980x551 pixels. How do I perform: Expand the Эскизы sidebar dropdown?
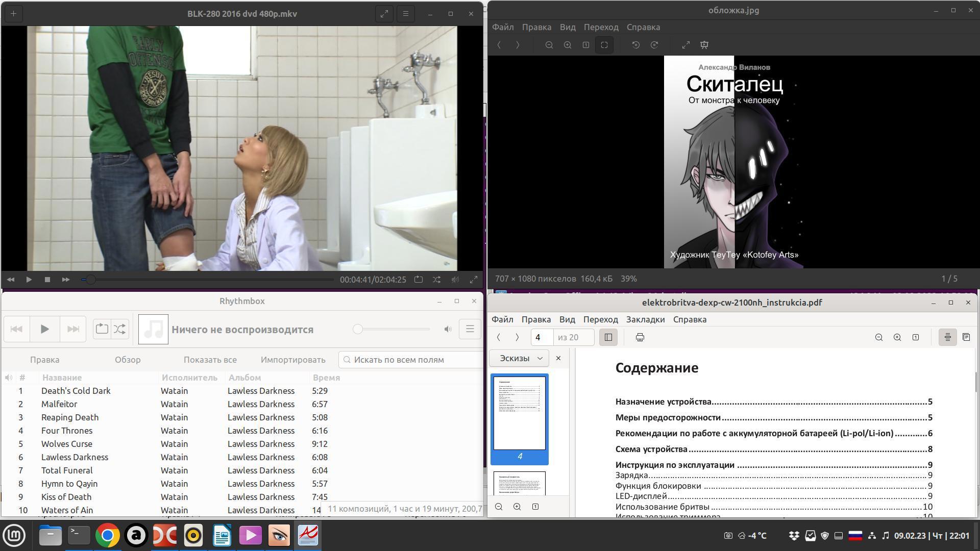(x=519, y=358)
